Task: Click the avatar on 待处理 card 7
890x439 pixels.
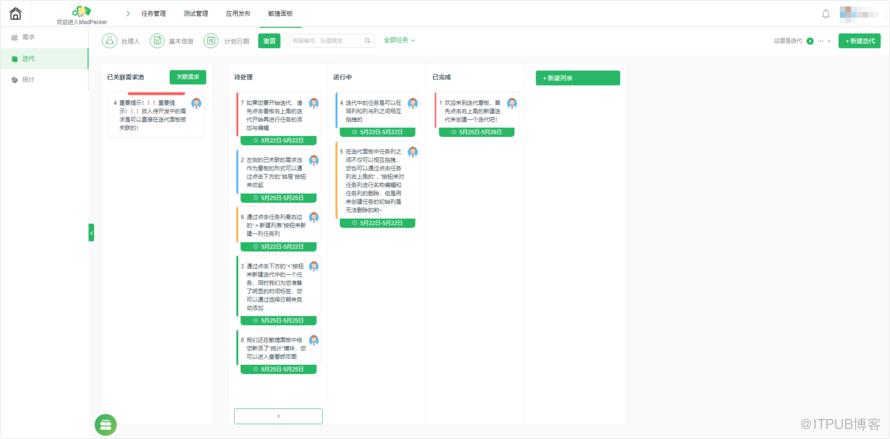Action: coord(314,103)
